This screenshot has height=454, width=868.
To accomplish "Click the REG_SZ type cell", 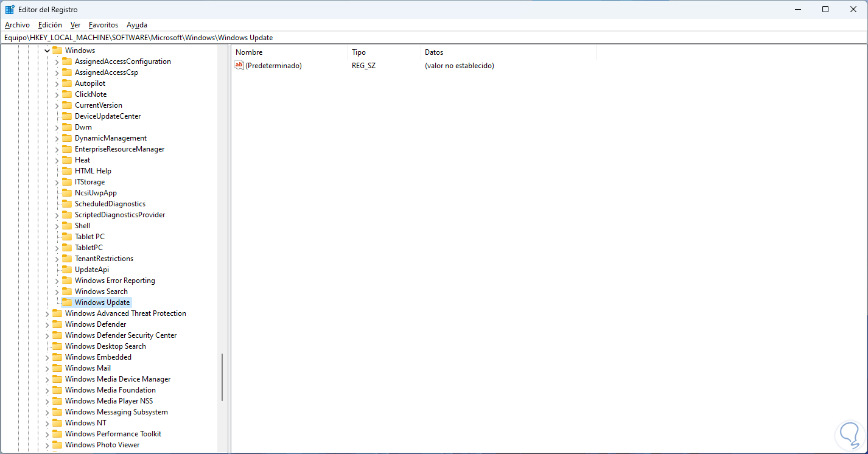I will (x=364, y=66).
